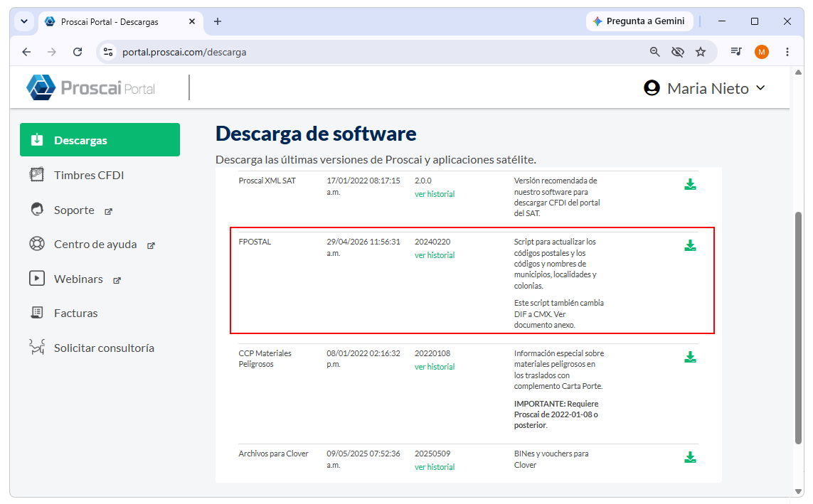Select the CCP Materiales Peligrosos name cell

(x=265, y=358)
